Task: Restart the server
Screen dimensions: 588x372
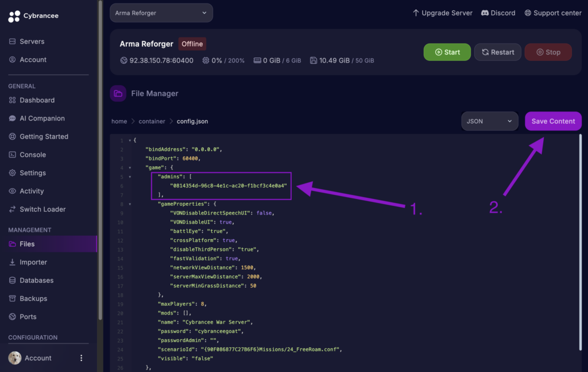Action: [498, 52]
